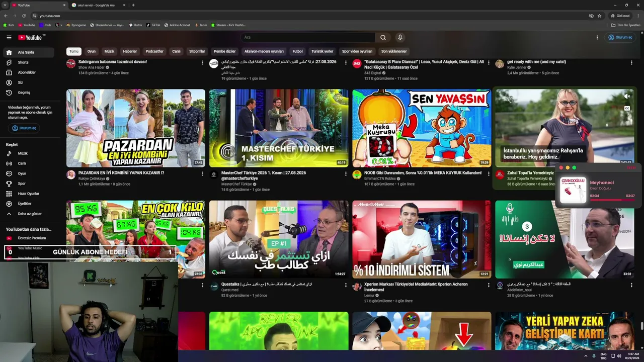Select the Tümü filter chip
Image resolution: width=644 pixels, height=362 pixels.
tap(74, 51)
